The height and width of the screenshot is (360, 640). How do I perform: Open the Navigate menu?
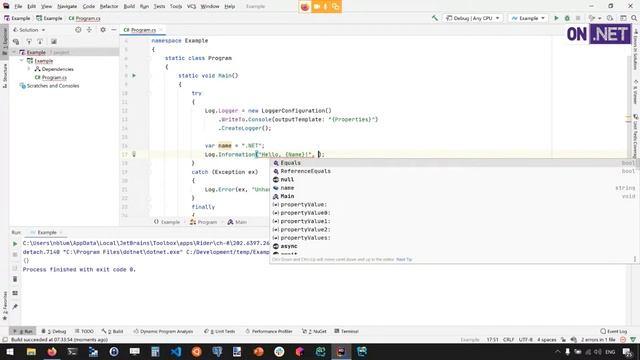67,7
